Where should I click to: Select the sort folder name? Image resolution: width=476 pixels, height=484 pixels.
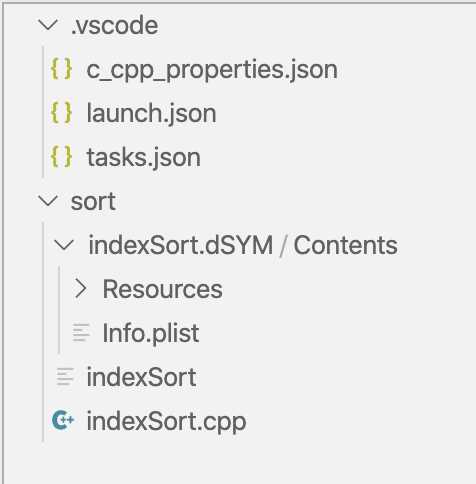click(x=93, y=202)
